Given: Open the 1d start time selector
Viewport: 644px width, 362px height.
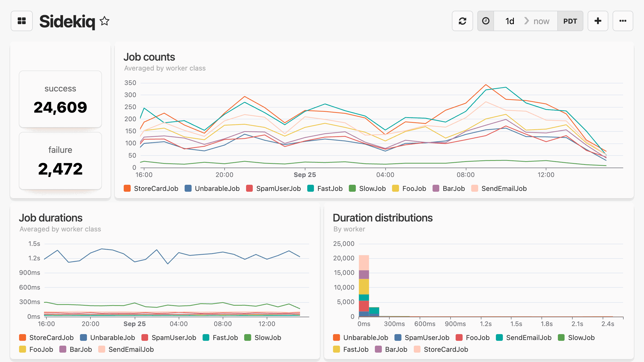Looking at the screenshot, I should [509, 21].
